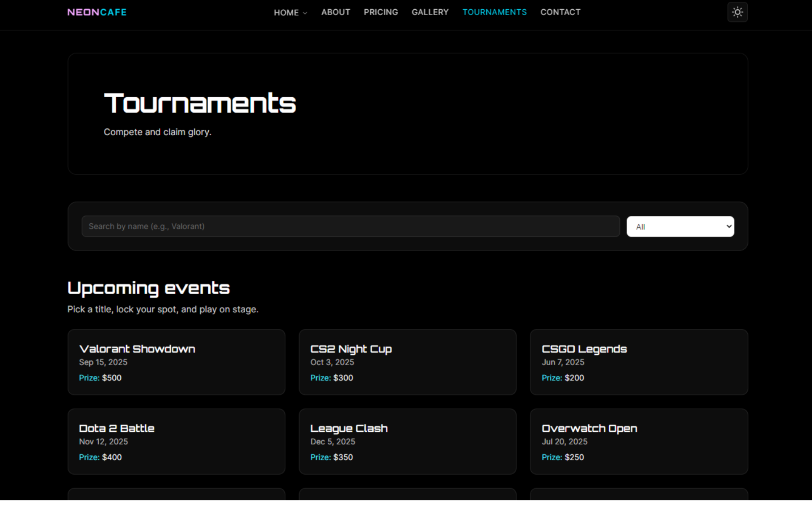Click the Search by name field
This screenshot has width=812, height=505.
pos(350,226)
